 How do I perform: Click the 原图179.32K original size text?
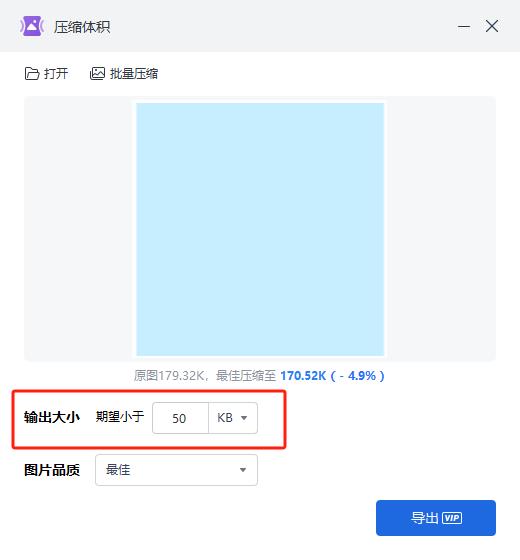click(x=169, y=376)
